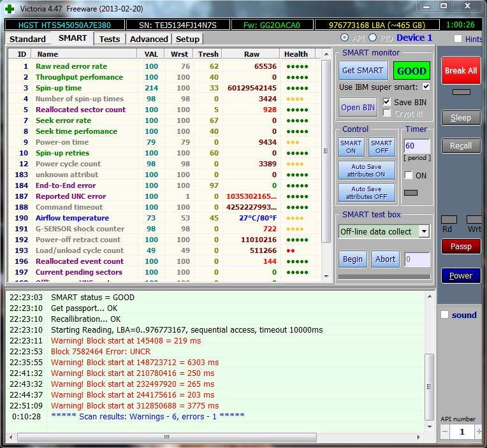Screen dimensions: 487x448
Task: Click the Sleep button
Action: (x=461, y=117)
